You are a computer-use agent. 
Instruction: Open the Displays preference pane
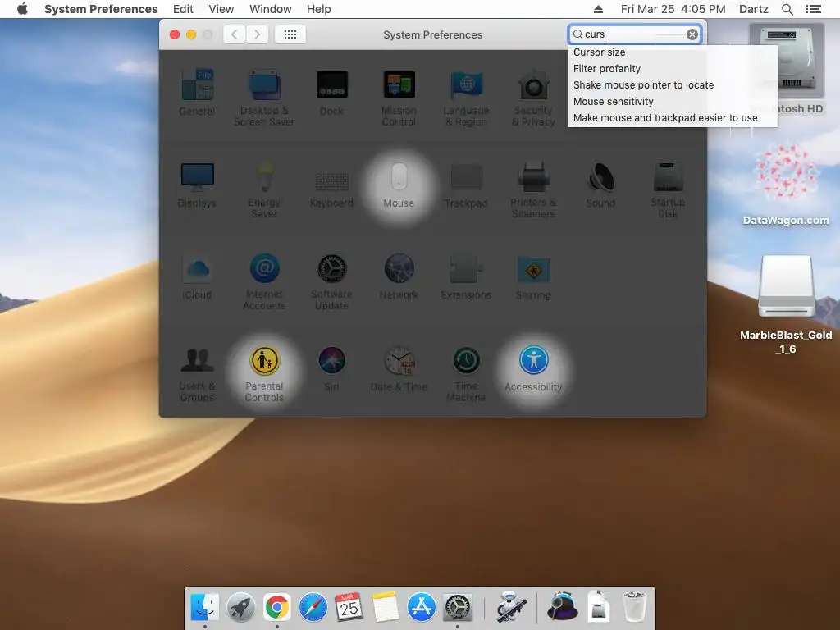pos(197,185)
